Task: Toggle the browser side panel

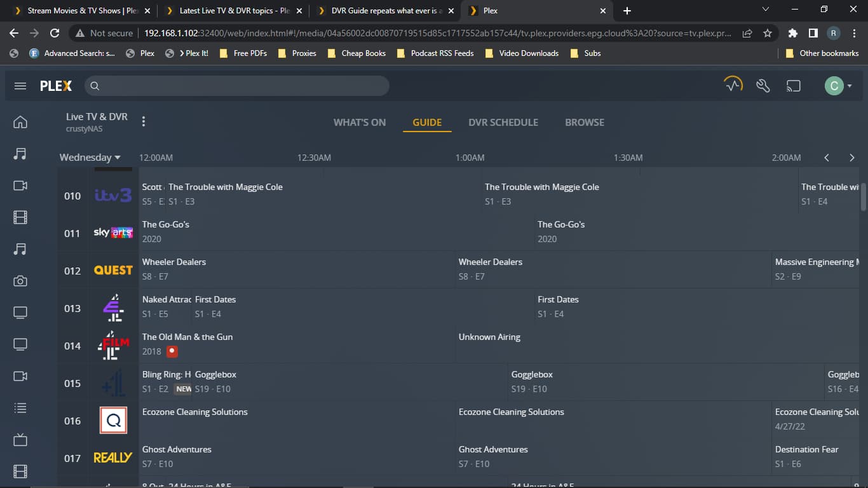Action: coord(813,33)
